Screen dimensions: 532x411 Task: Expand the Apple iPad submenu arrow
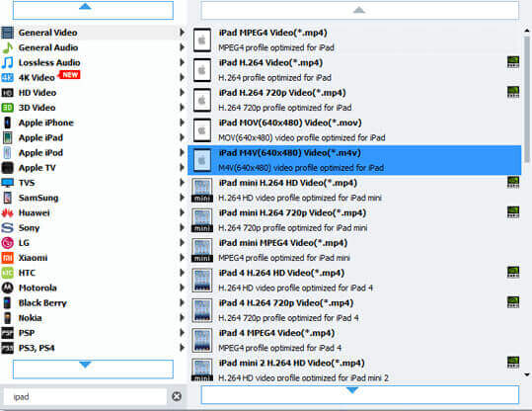(x=183, y=137)
